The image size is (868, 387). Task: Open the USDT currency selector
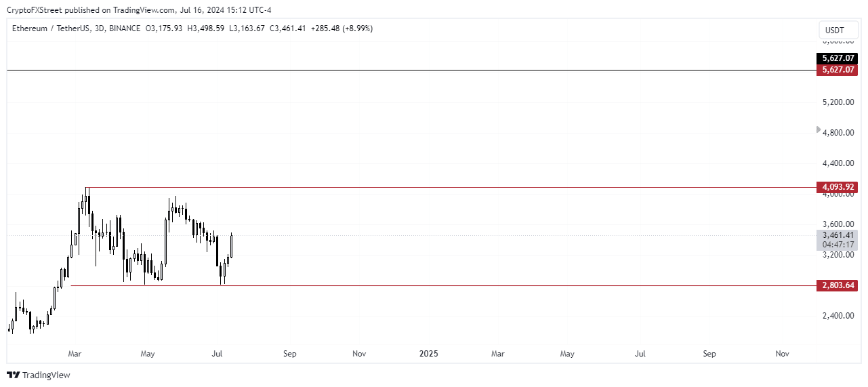833,30
